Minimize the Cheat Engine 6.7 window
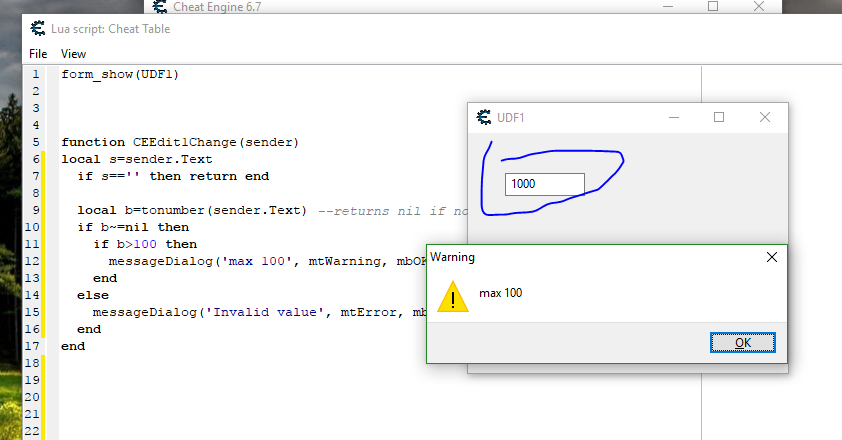Viewport: 842px width, 440px height. click(666, 6)
